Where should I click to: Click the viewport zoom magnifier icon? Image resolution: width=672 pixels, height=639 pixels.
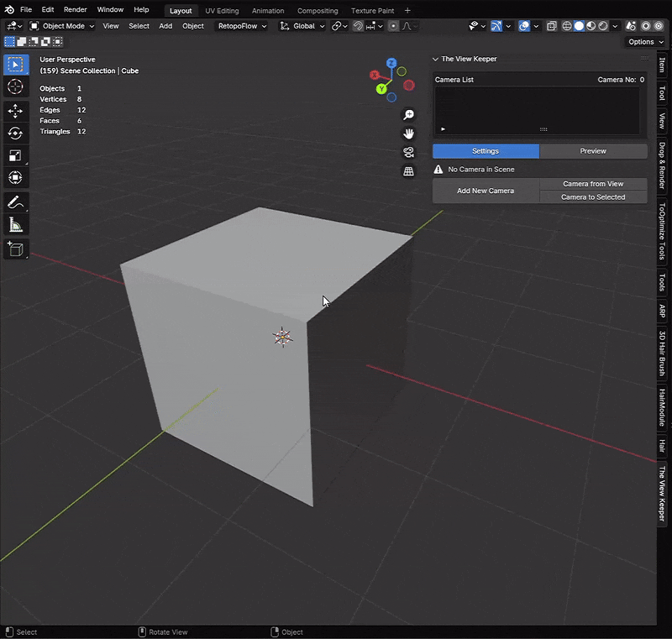pos(408,114)
